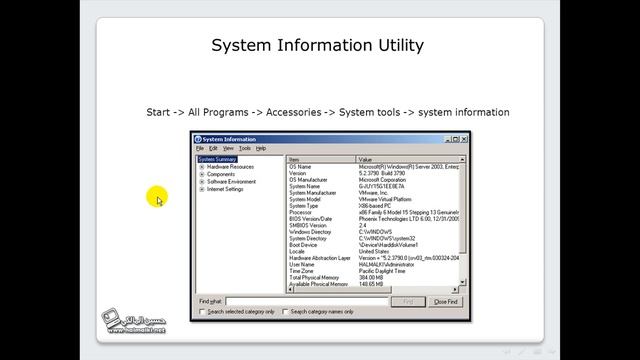Viewport: 640px width, 360px height.
Task: Click the slide title System Information Utility
Action: tap(318, 45)
